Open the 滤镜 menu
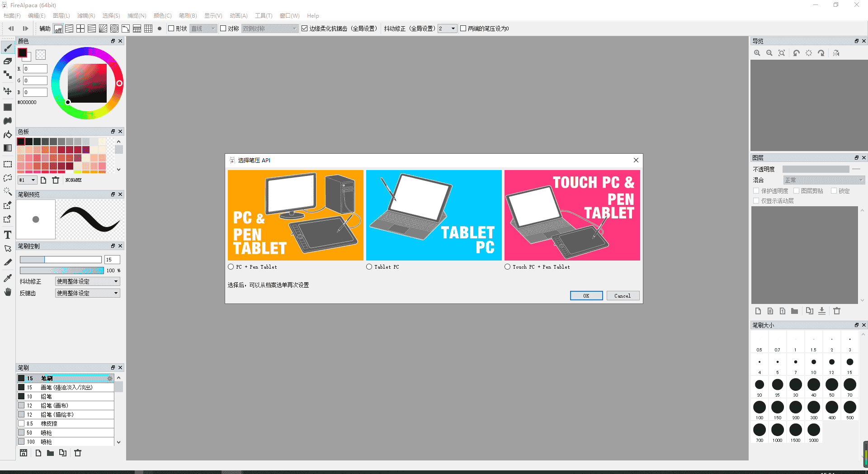The height and width of the screenshot is (474, 868). coord(86,15)
